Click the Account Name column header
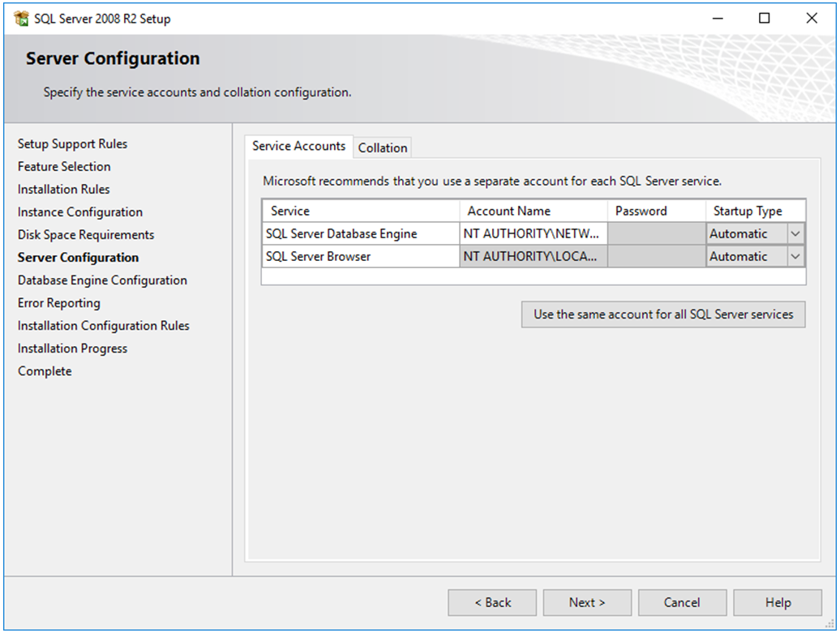Viewport: 840px width, 633px height. click(x=534, y=211)
